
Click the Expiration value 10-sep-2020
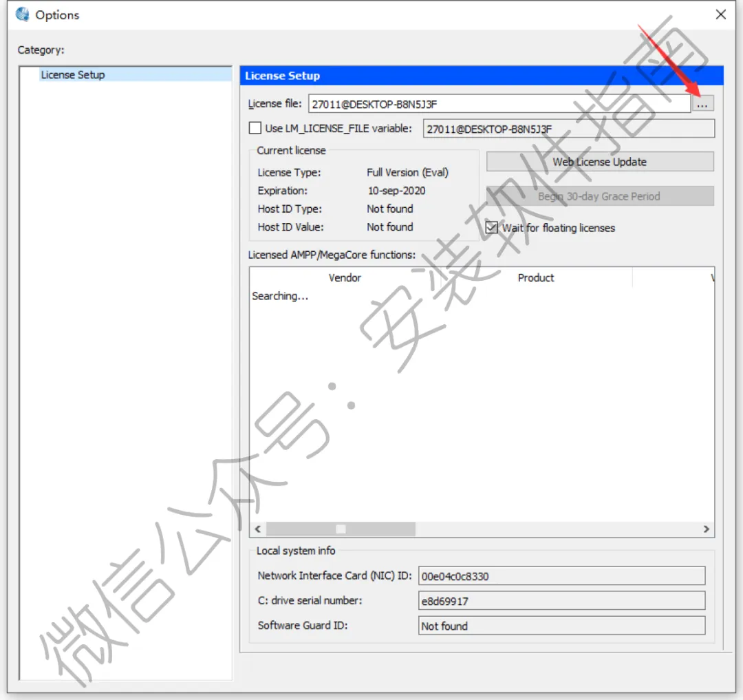(x=397, y=191)
